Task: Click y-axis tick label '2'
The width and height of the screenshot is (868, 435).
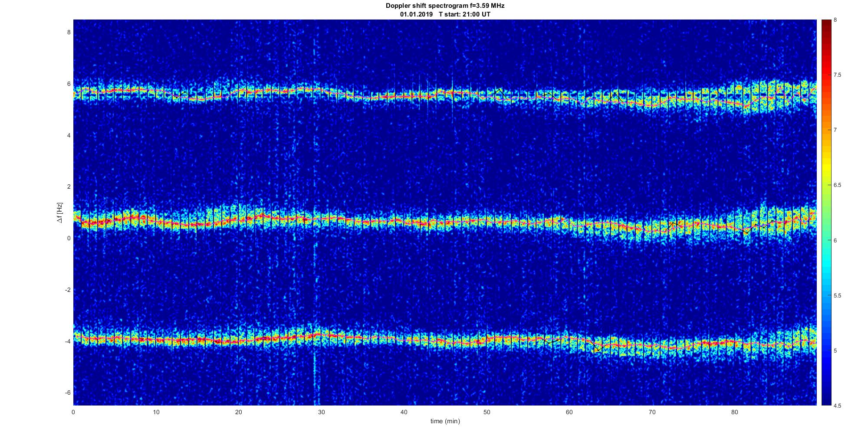Action: 68,186
